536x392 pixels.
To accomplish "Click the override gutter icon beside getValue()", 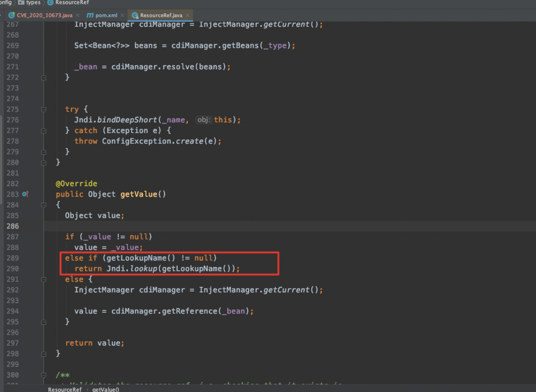I will (25, 194).
